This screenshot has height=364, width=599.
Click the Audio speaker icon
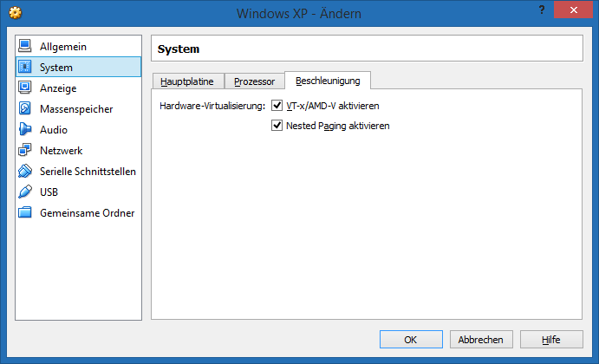(25, 129)
